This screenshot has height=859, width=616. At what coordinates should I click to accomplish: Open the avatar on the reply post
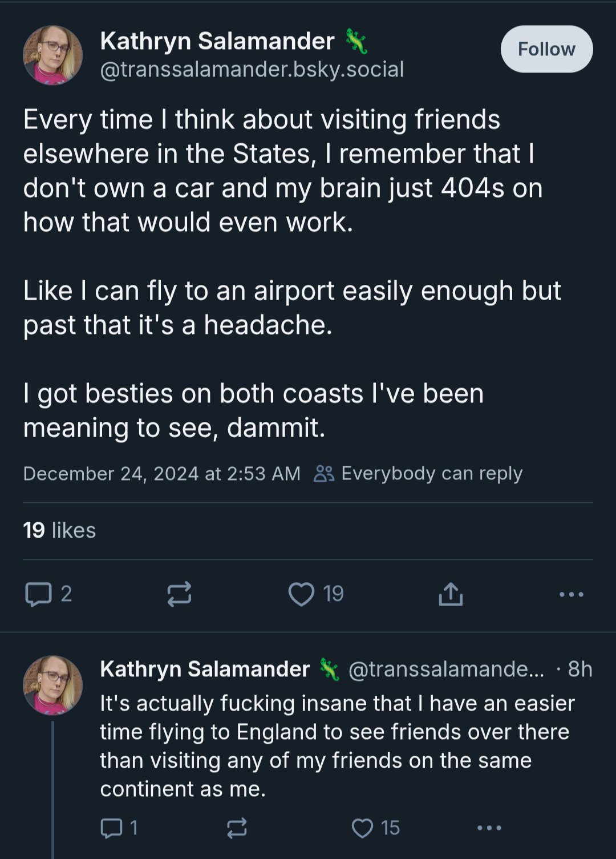(x=52, y=685)
